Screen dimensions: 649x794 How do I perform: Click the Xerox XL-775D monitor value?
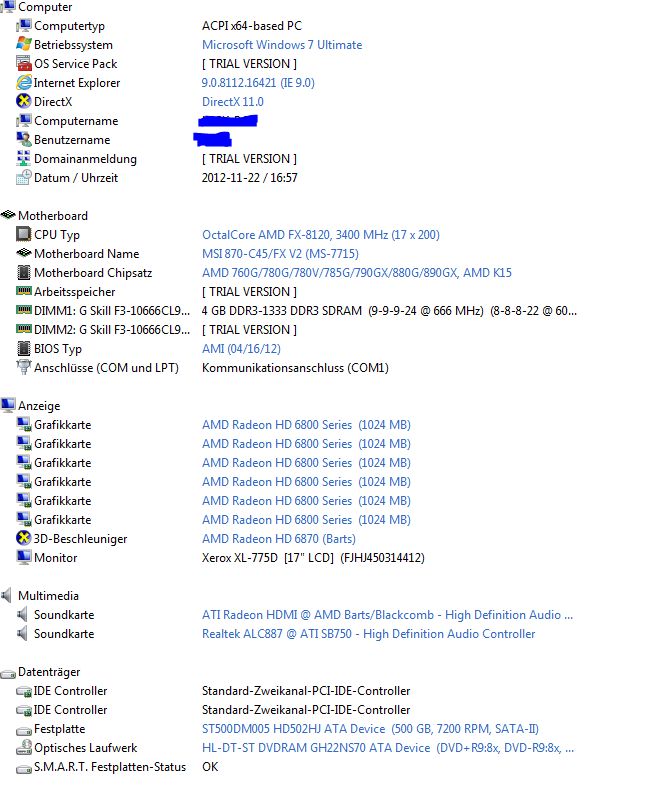click(x=313, y=558)
